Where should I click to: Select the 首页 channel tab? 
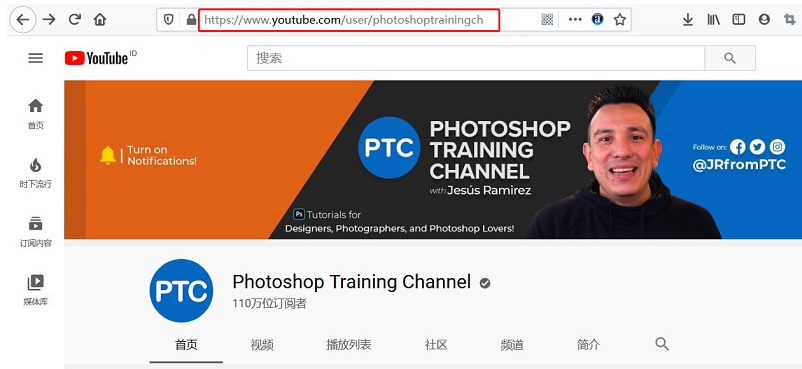tap(186, 344)
